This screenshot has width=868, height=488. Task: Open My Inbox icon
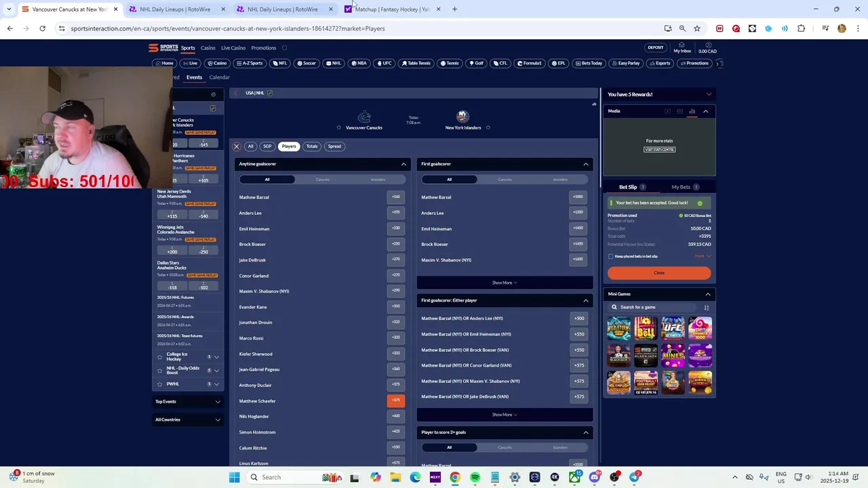[682, 48]
